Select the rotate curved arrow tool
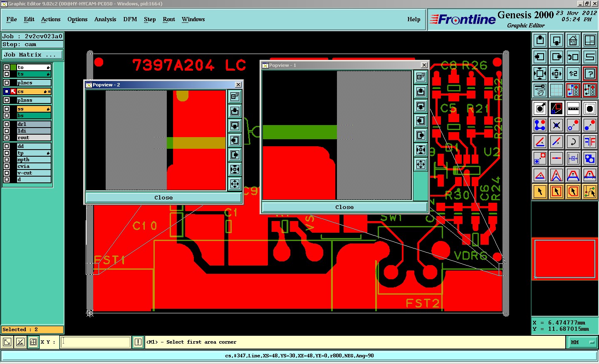The image size is (599, 364). pos(573,142)
